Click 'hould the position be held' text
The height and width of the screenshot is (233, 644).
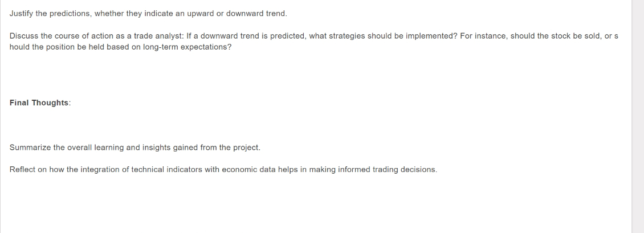coord(57,47)
